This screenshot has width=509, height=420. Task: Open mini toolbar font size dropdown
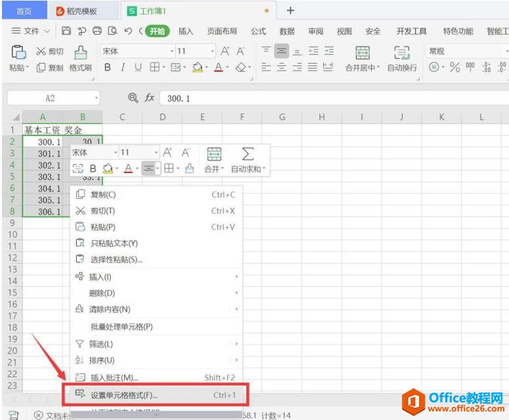coord(156,152)
